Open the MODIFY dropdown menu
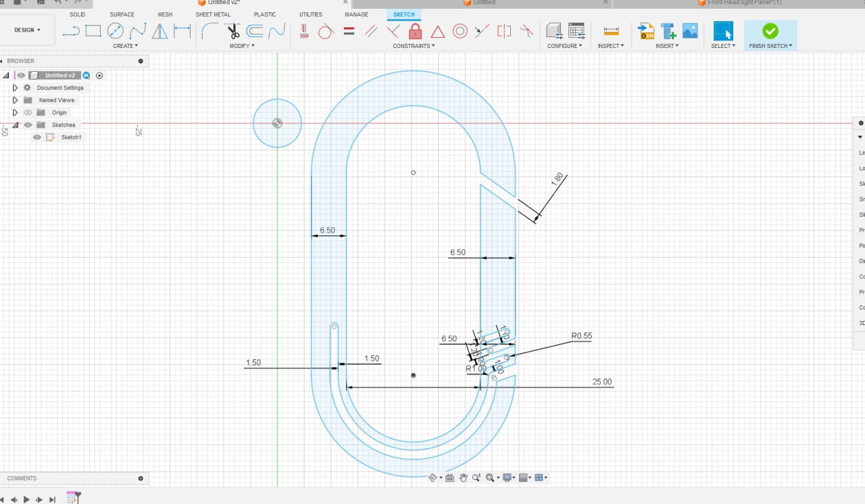Image resolution: width=865 pixels, height=504 pixels. pos(242,46)
